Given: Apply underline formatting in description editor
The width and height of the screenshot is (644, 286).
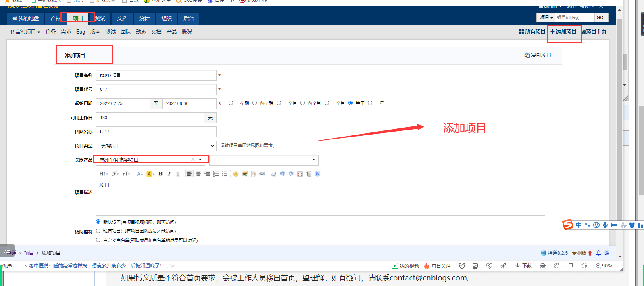Looking at the screenshot, I should 178,174.
